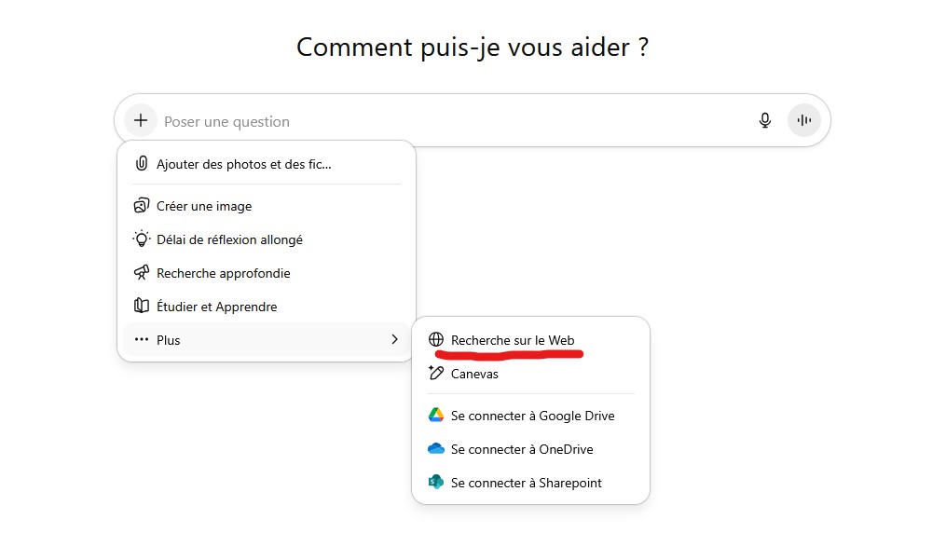Click the paperclip icon for attachments

[x=142, y=163]
